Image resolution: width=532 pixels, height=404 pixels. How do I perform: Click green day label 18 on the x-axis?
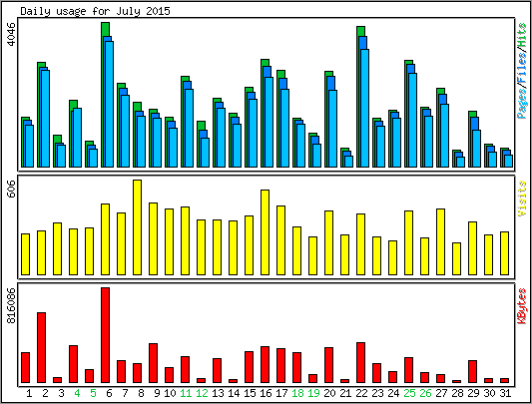[297, 393]
